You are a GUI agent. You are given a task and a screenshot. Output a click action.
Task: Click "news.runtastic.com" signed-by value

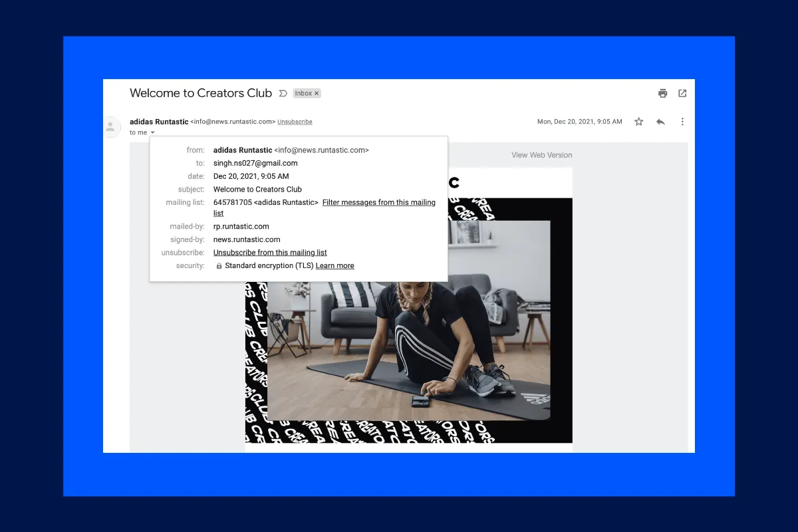click(x=247, y=239)
